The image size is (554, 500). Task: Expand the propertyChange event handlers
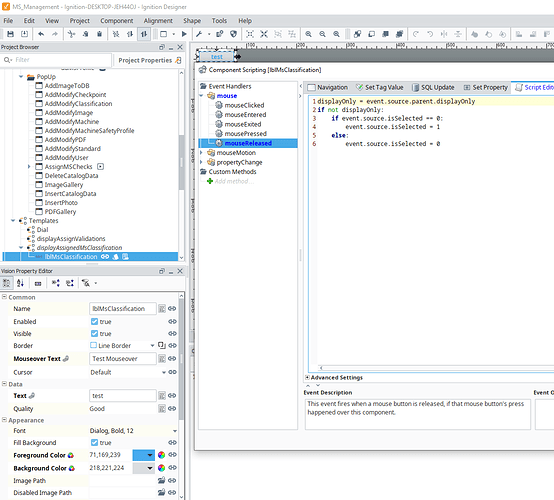[x=202, y=162]
